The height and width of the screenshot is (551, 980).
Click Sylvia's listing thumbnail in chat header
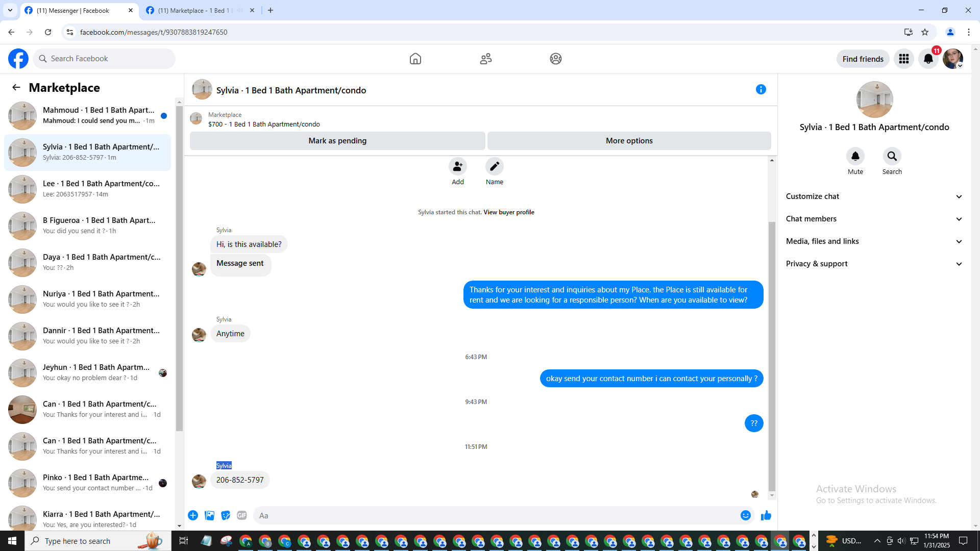point(202,89)
